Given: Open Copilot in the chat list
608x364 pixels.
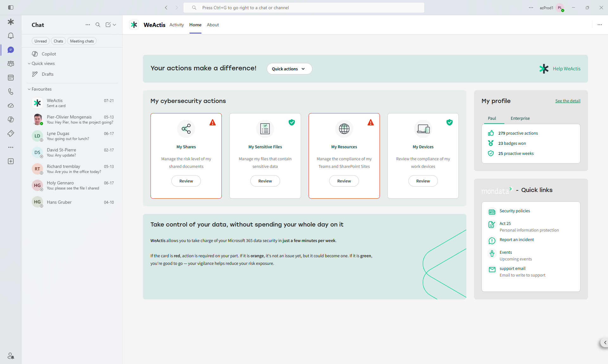Looking at the screenshot, I should pos(72,54).
